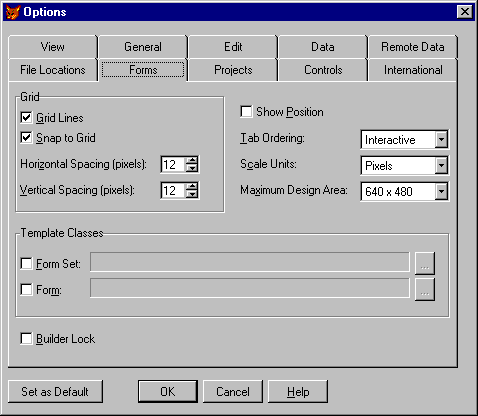478x416 pixels.
Task: Check the Form Set template class checkbox
Action: tap(26, 264)
